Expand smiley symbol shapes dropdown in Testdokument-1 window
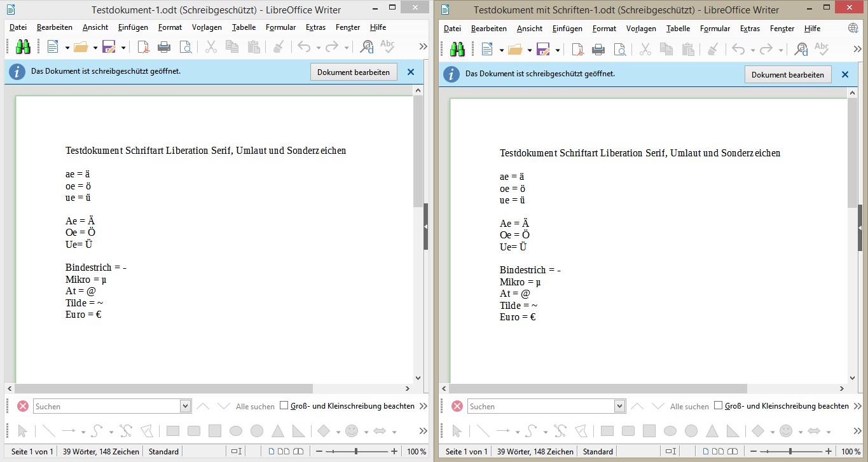 click(x=366, y=431)
